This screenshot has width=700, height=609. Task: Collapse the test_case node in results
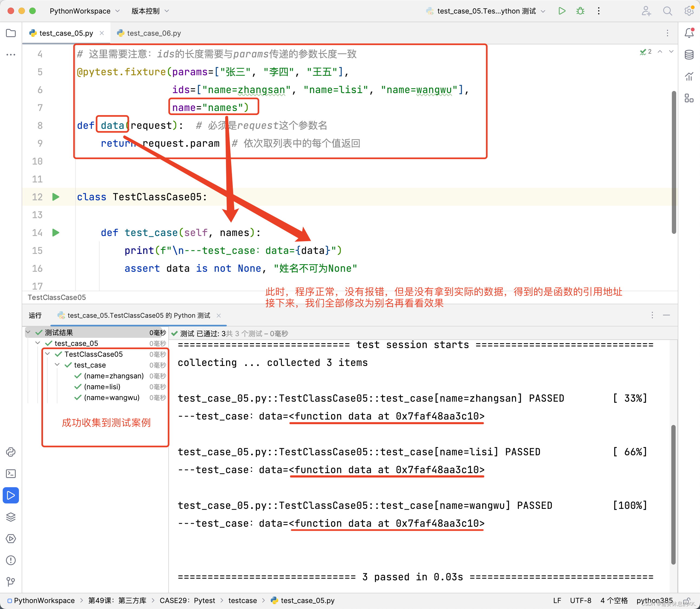57,365
